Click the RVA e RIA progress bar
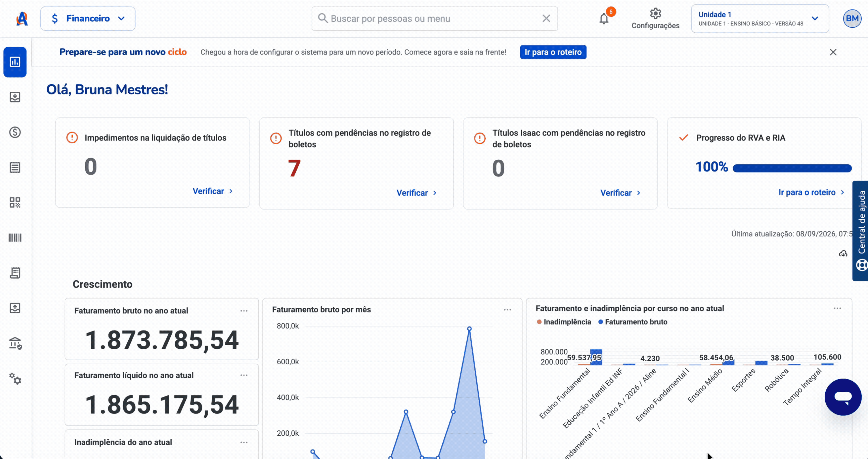The image size is (868, 459). click(792, 168)
